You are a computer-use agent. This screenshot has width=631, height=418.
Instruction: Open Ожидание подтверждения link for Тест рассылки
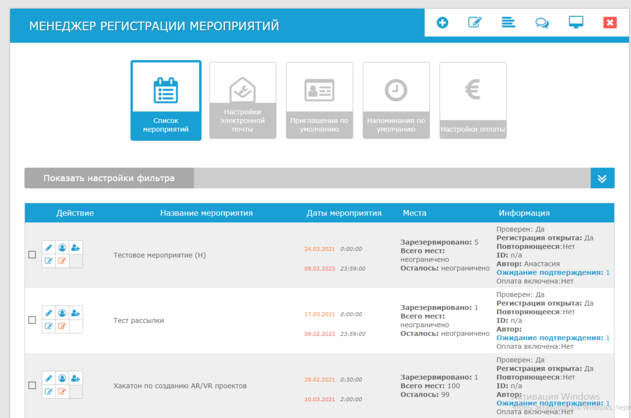point(552,338)
